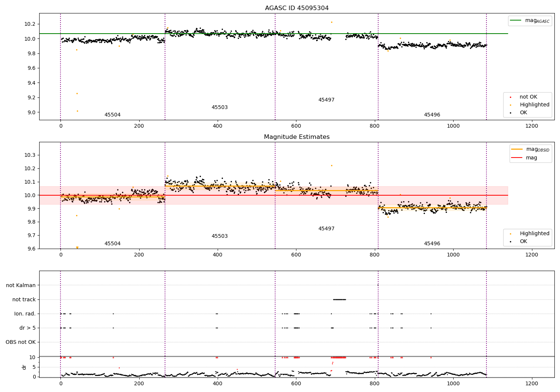Click y-axis tick 10.2 in top plot
560x392 pixels.
click(30, 24)
